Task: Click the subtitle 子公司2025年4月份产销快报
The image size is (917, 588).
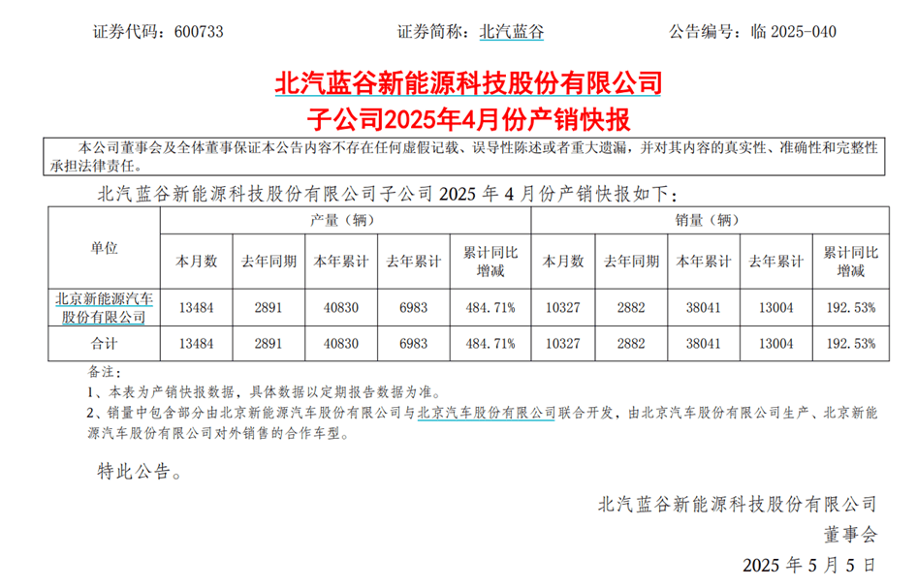Action: tap(468, 119)
